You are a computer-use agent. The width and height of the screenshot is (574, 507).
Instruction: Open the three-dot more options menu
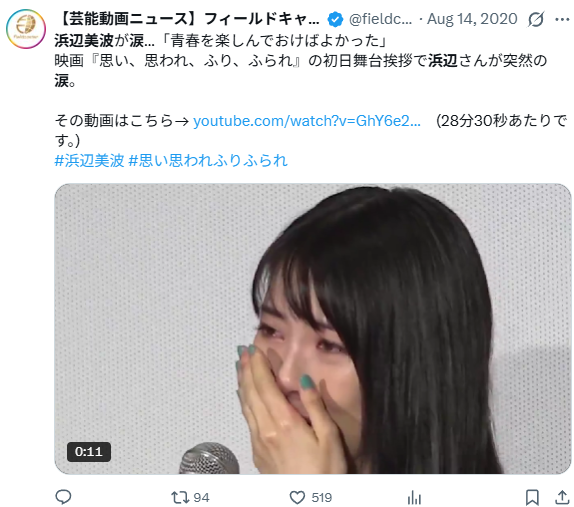(x=562, y=19)
